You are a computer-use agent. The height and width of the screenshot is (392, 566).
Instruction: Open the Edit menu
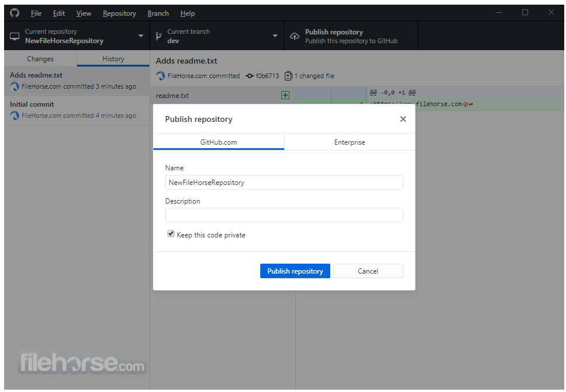click(59, 13)
